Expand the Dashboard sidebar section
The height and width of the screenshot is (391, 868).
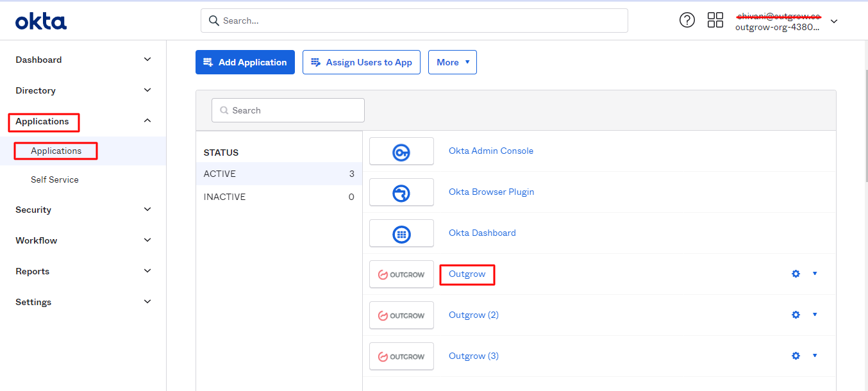[147, 60]
